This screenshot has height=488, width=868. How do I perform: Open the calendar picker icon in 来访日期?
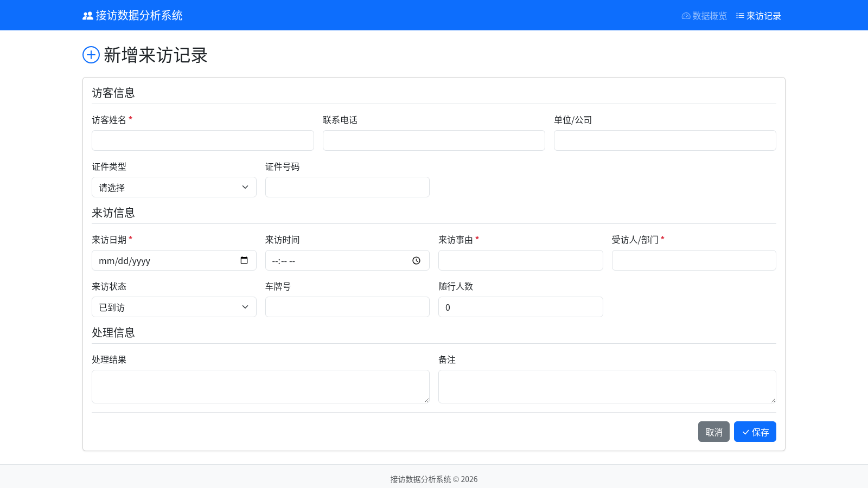point(244,260)
